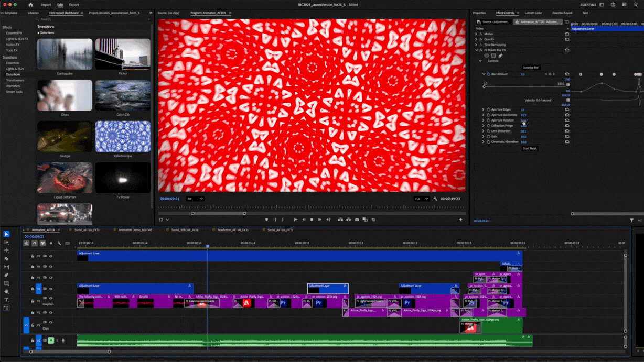Unmute audio track A1 via the M button

pos(51,341)
